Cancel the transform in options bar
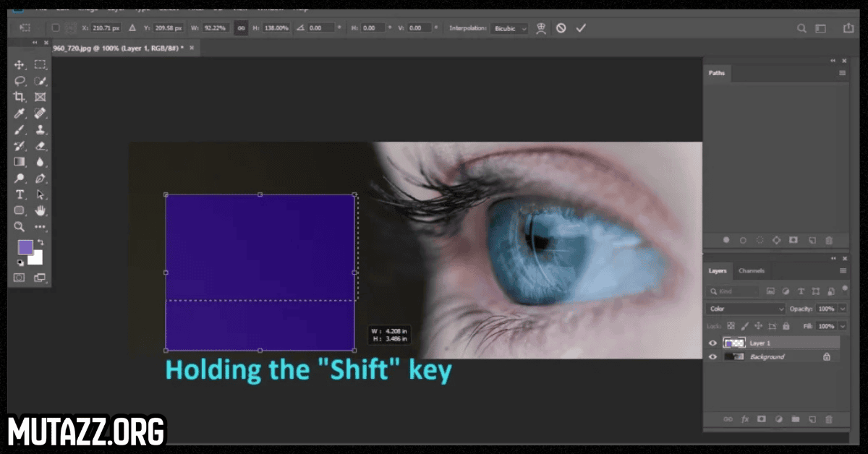The height and width of the screenshot is (454, 868). pos(561,28)
